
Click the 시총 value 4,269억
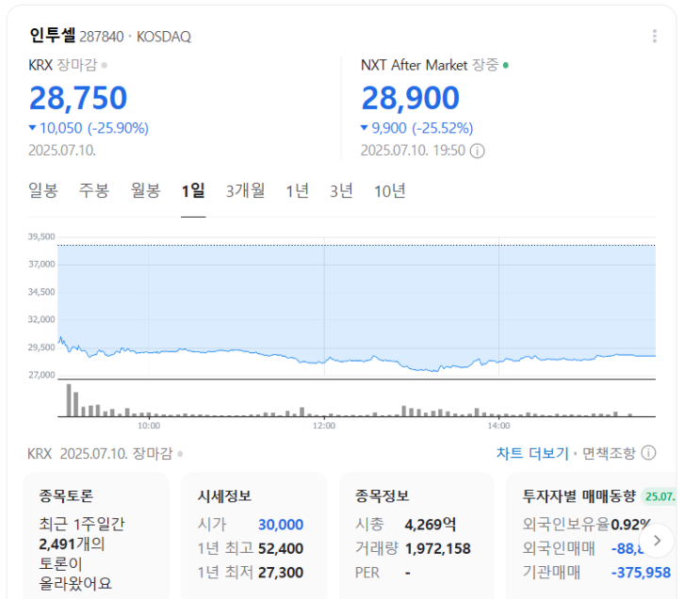coord(431,525)
